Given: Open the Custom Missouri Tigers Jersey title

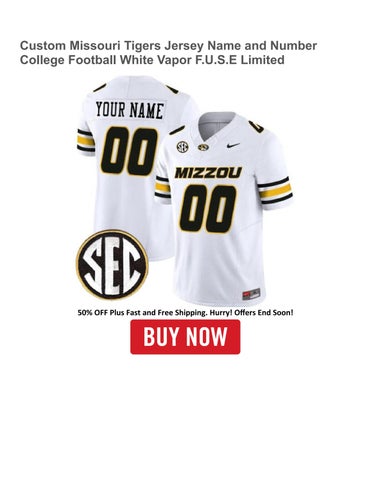Looking at the screenshot, I should (168, 53).
